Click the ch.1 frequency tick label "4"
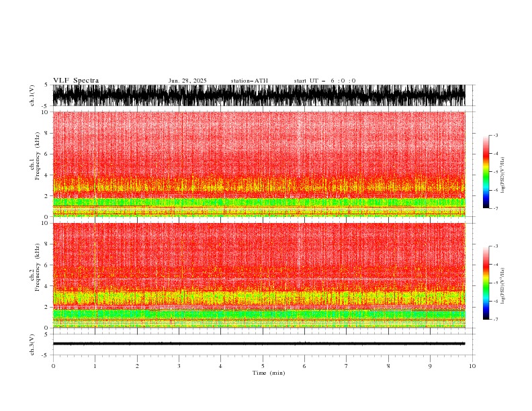Screen dimensions: 532x411 click(46, 175)
